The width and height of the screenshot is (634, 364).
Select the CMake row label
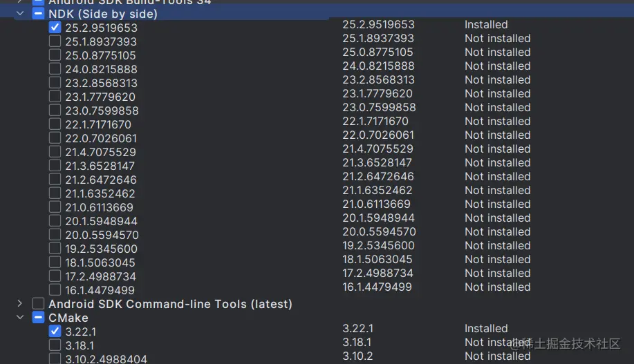[x=68, y=318]
